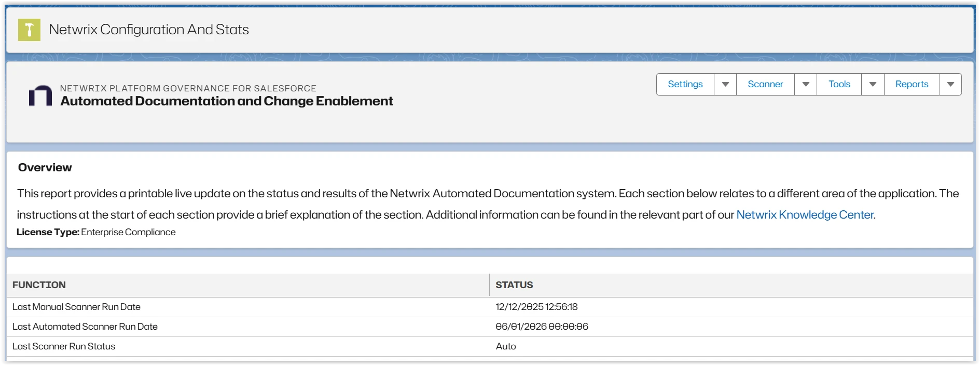Expand the Reports dropdown arrow

click(x=950, y=84)
